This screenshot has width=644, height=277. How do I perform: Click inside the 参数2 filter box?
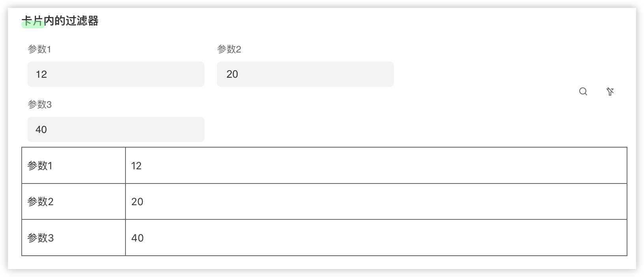305,74
